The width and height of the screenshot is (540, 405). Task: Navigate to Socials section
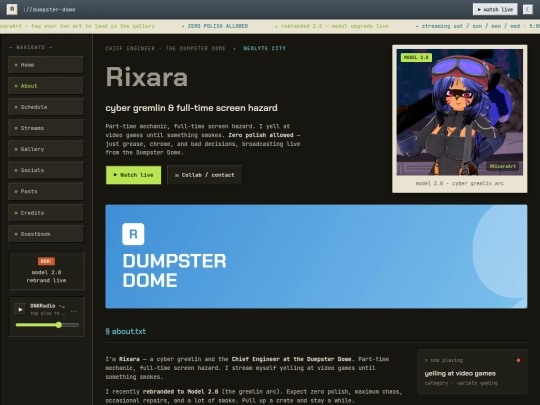click(46, 170)
